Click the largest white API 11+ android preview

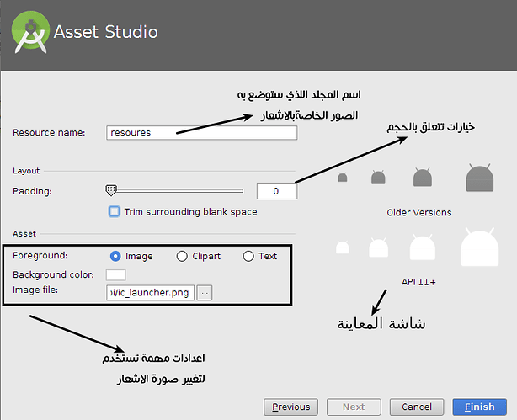pyautogui.click(x=480, y=247)
